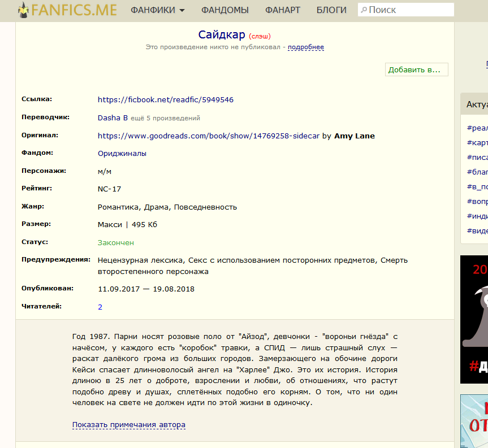Open the Ориджиналы fandom link
This screenshot has height=448, width=488.
[122, 154]
